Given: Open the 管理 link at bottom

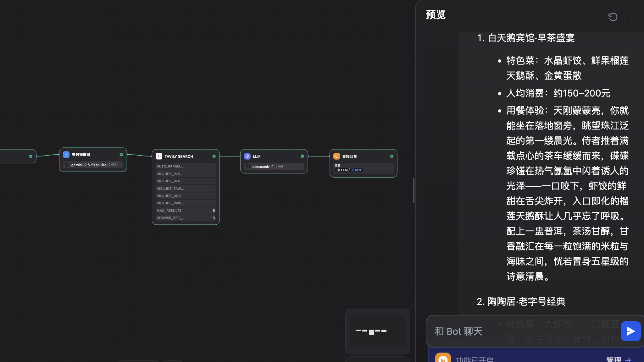Looking at the screenshot, I should (619, 359).
